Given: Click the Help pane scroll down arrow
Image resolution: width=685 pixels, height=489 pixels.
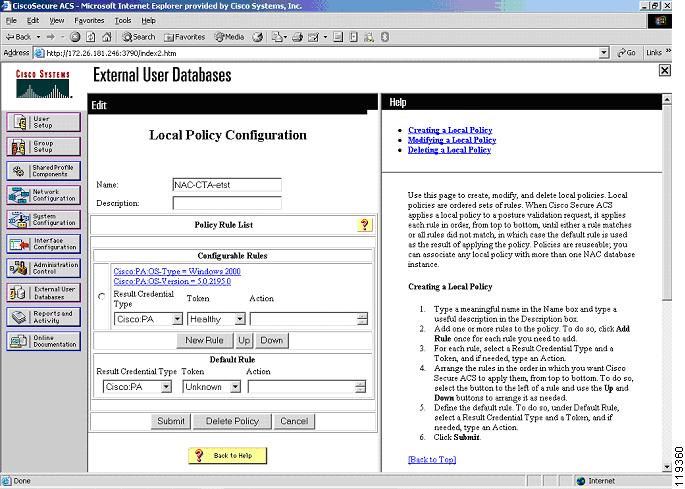Looking at the screenshot, I should coord(667,467).
